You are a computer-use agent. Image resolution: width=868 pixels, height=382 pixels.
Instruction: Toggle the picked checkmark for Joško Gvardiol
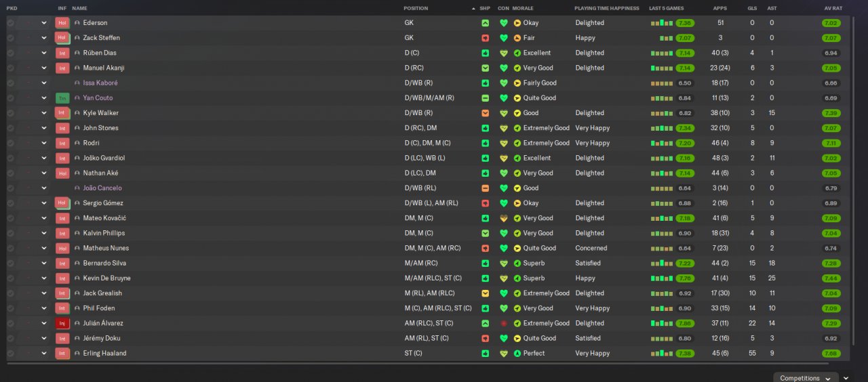(x=11, y=158)
